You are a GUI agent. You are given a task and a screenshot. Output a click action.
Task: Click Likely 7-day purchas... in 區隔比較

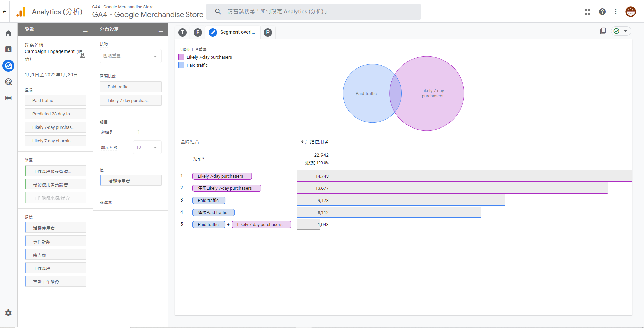[131, 100]
